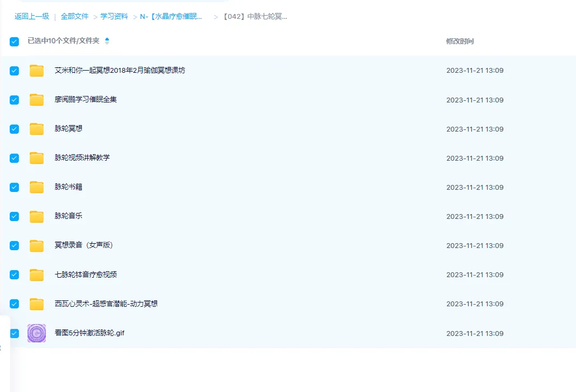Click the folder icon for 廖阅鹏学习催眠全集
Image resolution: width=576 pixels, height=392 pixels.
(x=37, y=100)
